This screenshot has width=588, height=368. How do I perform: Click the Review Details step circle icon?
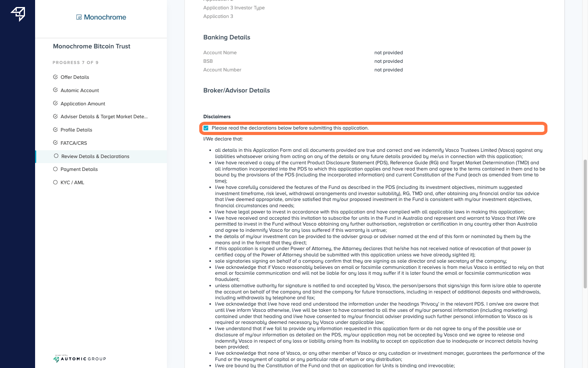pos(56,156)
